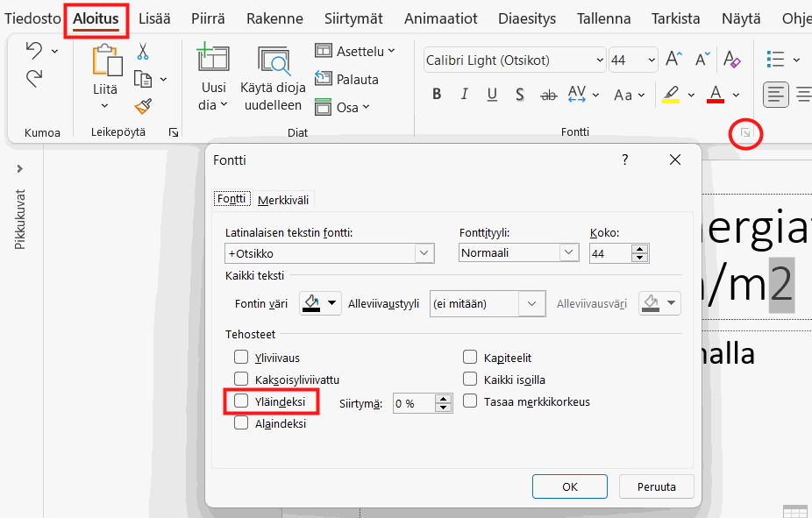Add a new slide with Uusi dia icon

point(213,58)
